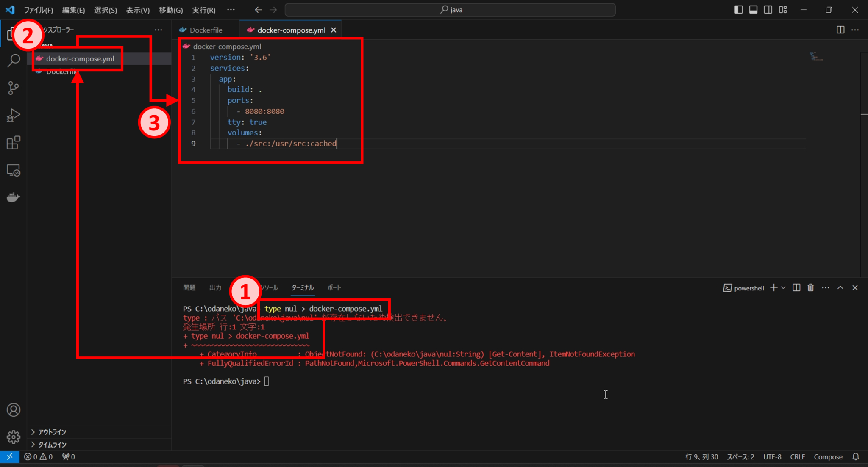The height and width of the screenshot is (467, 868).
Task: Open the Remote Explorer view
Action: tap(14, 171)
